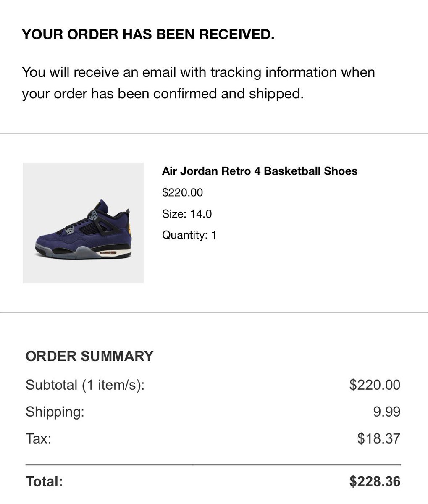Select the $220.00 item price text
This screenshot has width=428, height=504.
pyautogui.click(x=182, y=193)
